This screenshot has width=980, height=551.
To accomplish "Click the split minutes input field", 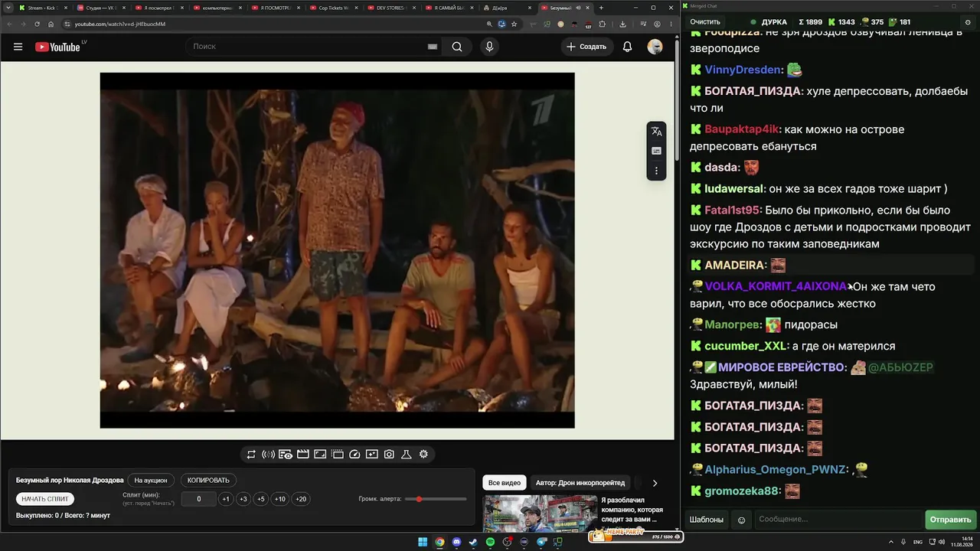I will (199, 499).
